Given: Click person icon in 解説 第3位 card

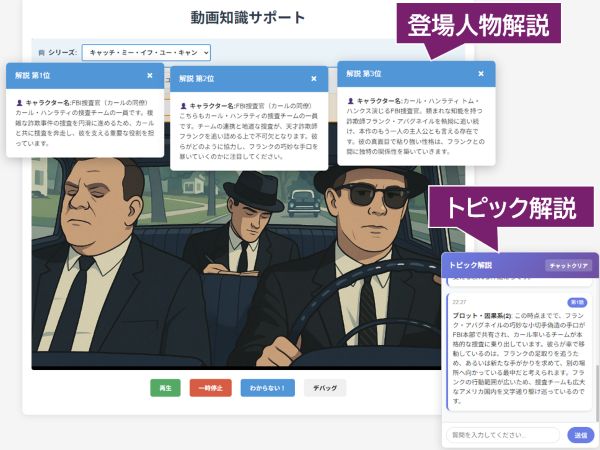Looking at the screenshot, I should [x=350, y=101].
